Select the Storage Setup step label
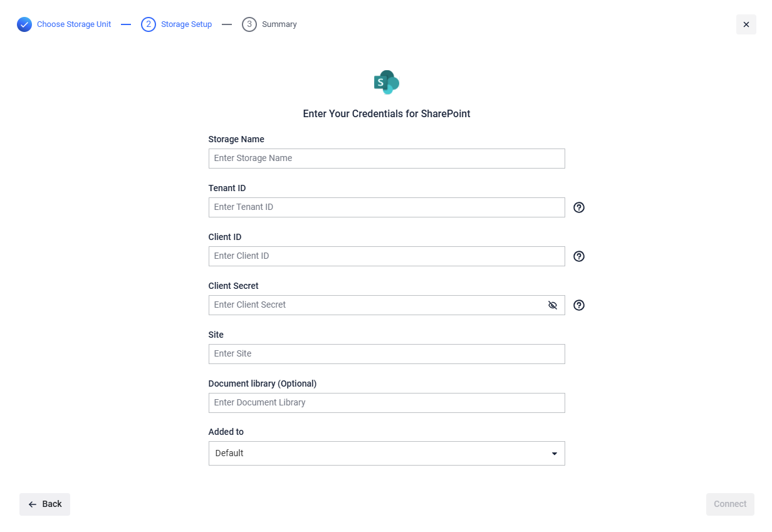The height and width of the screenshot is (532, 772). (187, 24)
